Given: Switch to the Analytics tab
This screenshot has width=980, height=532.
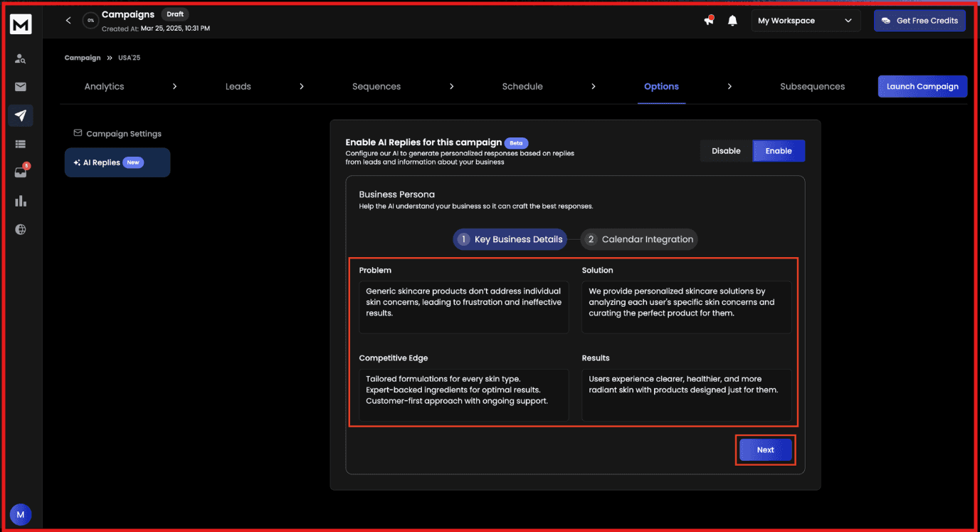Looking at the screenshot, I should point(104,86).
